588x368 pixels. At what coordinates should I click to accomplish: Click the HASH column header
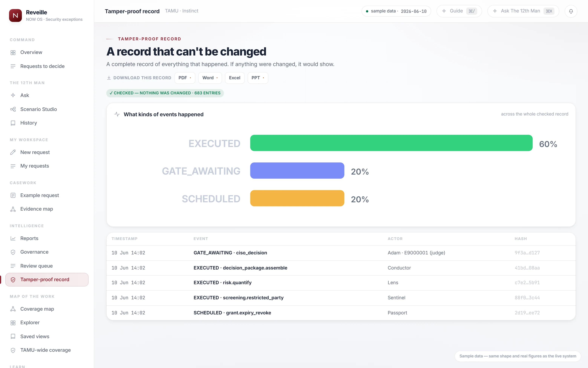(521, 239)
